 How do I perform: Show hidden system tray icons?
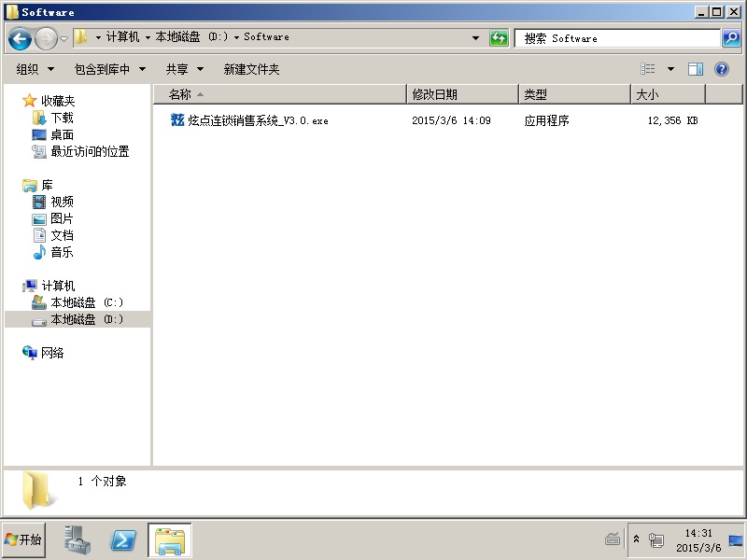pos(637,539)
